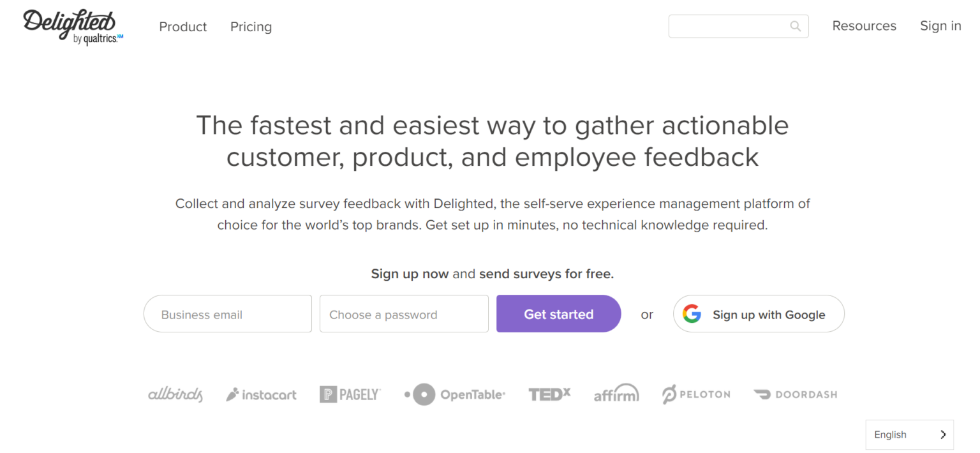This screenshot has width=980, height=453.
Task: Click the Delighted logo
Action: click(69, 26)
